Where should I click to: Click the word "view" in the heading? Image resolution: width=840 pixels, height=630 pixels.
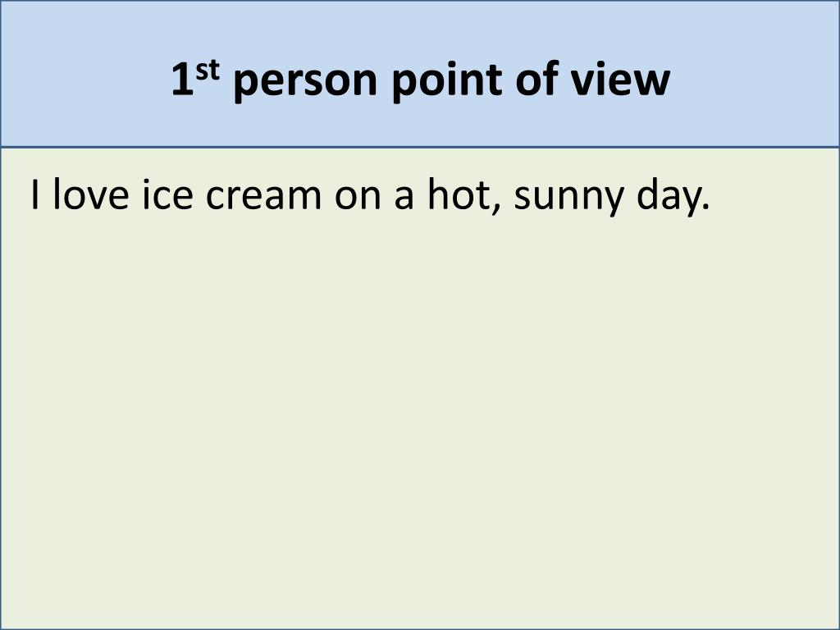coord(620,80)
